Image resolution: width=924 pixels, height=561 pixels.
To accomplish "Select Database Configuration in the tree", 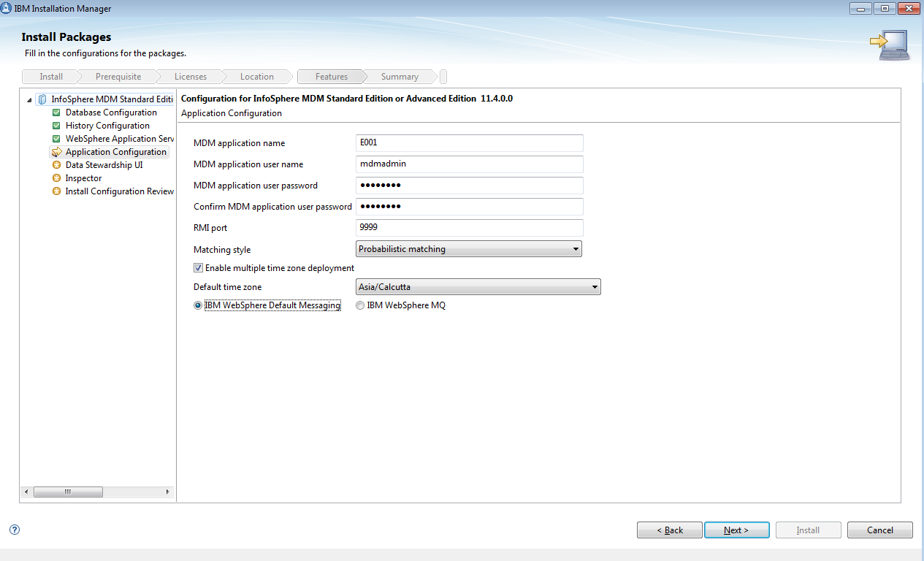I will [x=111, y=112].
